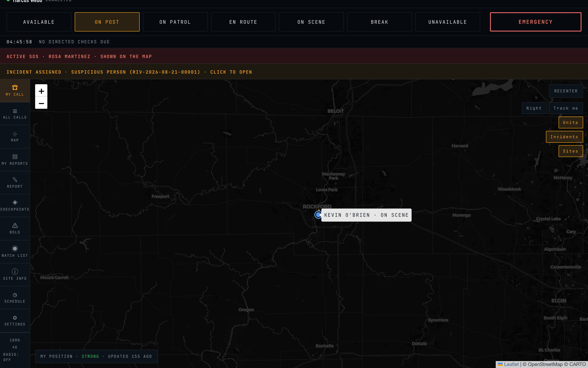Image resolution: width=588 pixels, height=368 pixels.
Task: Click the Sycamore label on the map
Action: (438, 320)
